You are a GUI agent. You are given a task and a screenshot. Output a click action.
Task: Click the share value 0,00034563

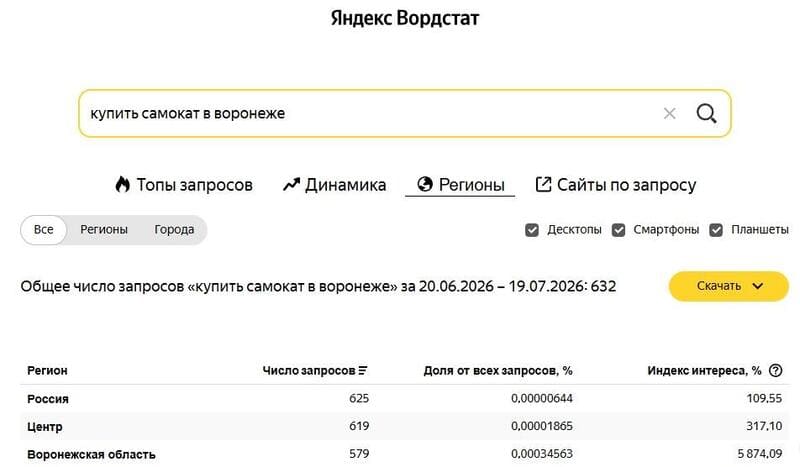coord(542,454)
